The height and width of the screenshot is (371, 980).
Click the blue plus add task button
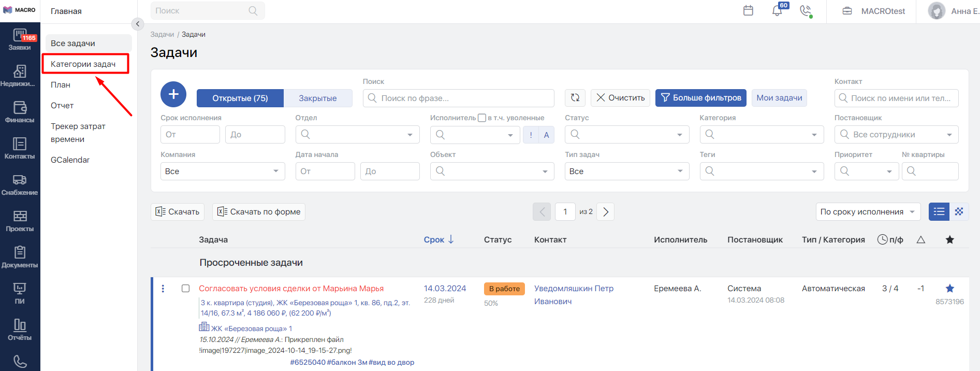click(173, 94)
